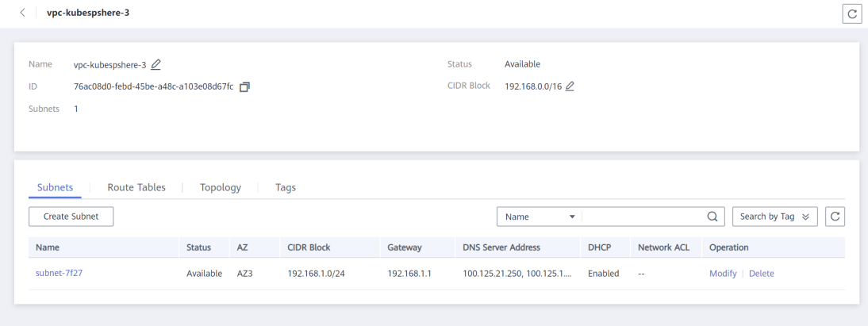
Task: Open the Name filter dropdown
Action: point(540,217)
